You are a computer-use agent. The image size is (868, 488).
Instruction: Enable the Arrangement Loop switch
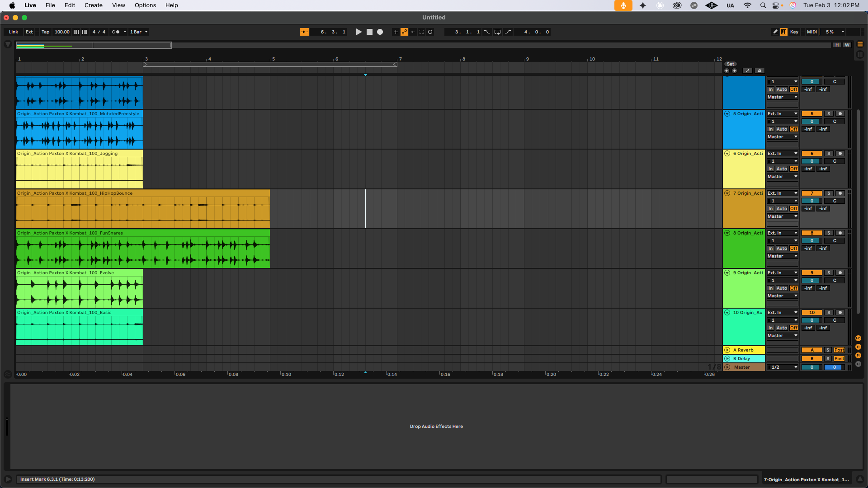(497, 32)
